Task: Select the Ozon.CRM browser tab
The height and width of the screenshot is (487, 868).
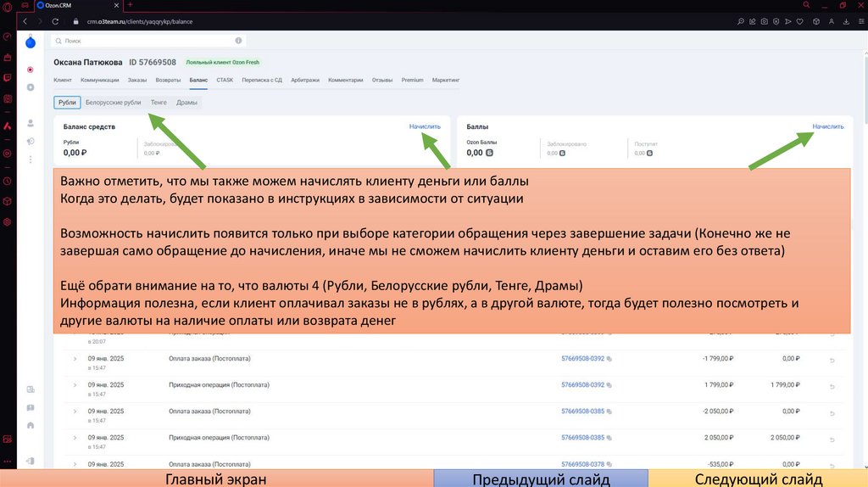Action: click(77, 5)
